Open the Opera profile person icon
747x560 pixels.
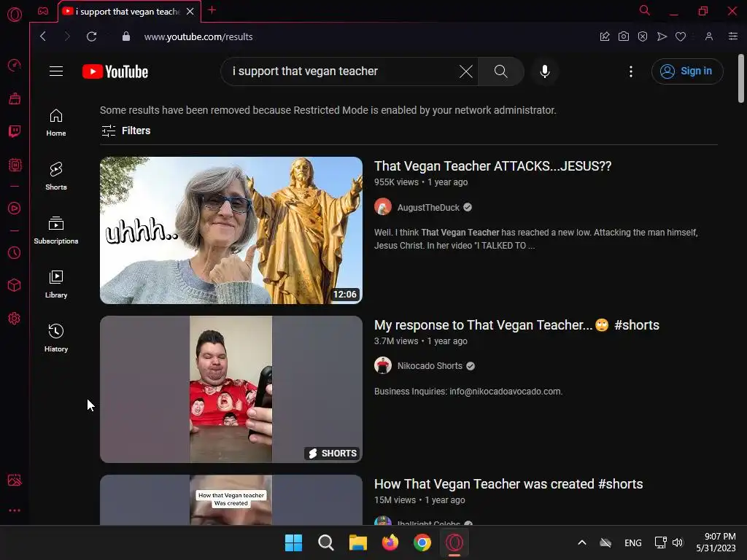709,36
